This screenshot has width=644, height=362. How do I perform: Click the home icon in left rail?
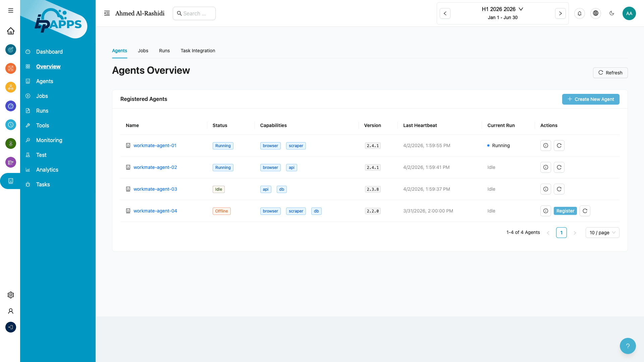click(11, 31)
